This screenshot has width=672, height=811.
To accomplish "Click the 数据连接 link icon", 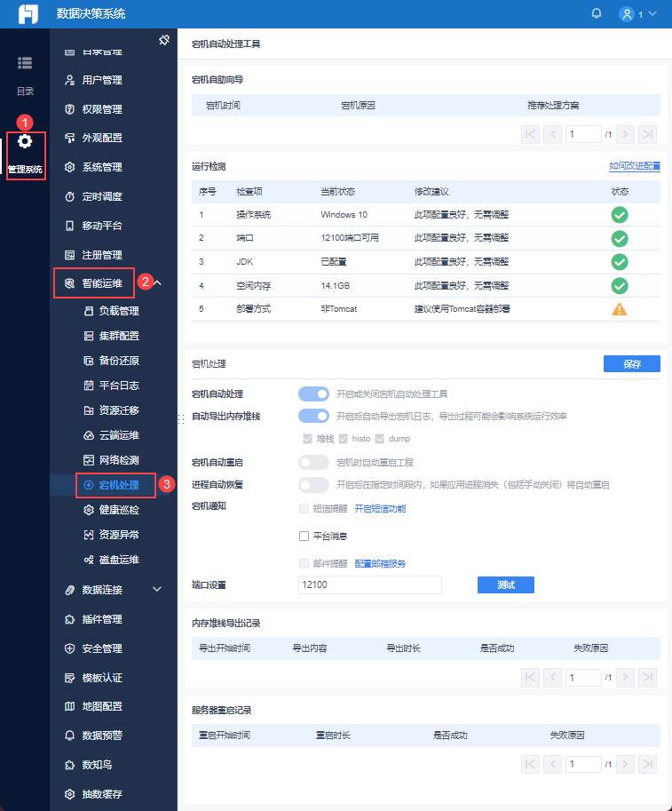I will pyautogui.click(x=70, y=590).
